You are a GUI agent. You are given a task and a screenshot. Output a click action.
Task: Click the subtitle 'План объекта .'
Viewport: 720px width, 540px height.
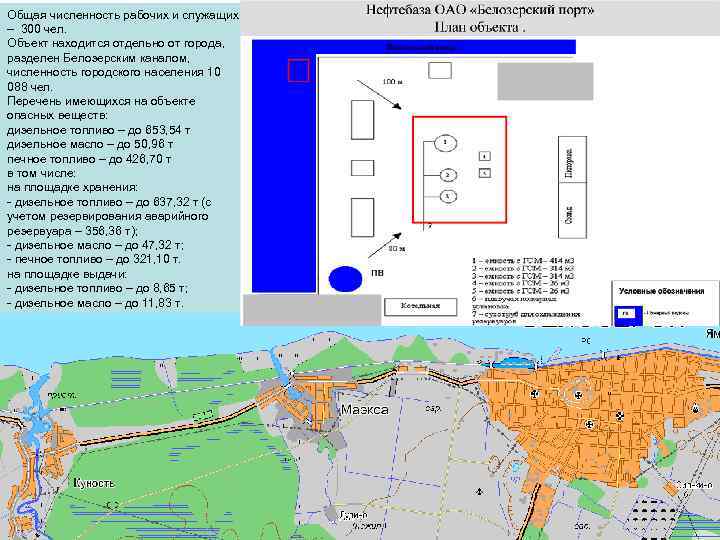pyautogui.click(x=480, y=27)
